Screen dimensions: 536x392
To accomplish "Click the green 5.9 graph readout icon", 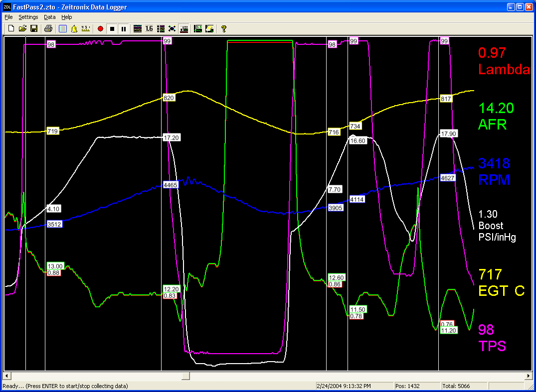I will tap(197, 29).
